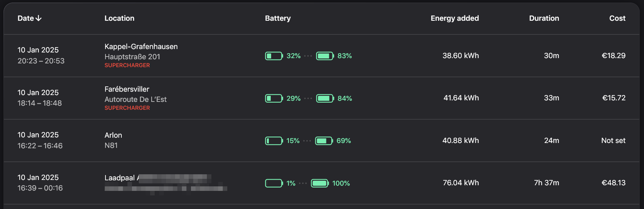Open the Farébersviller location entry
This screenshot has height=209, width=644.
[x=127, y=89]
